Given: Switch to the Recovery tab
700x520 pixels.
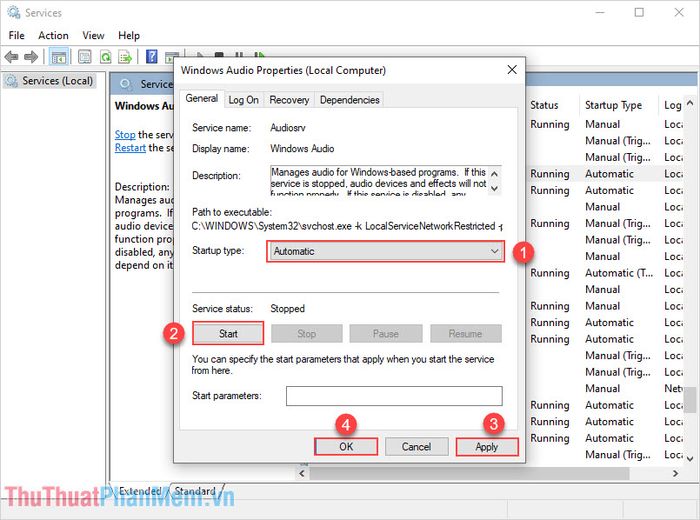Looking at the screenshot, I should [289, 100].
